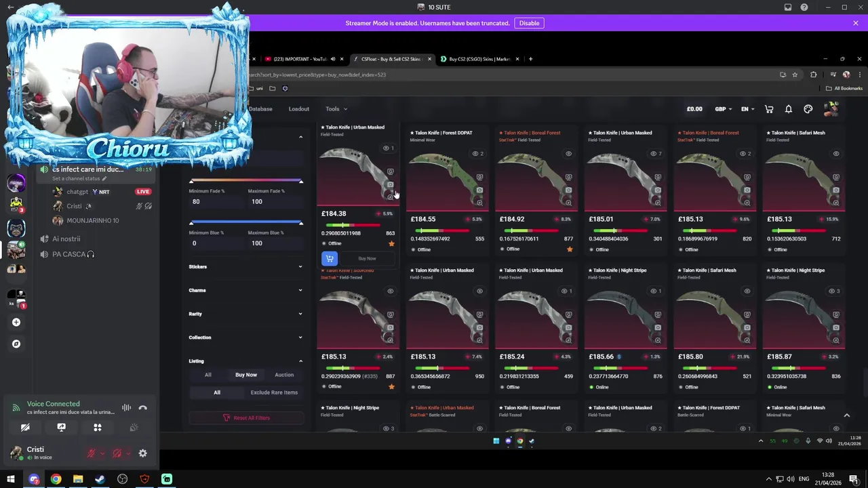The image size is (868, 488).
Task: Toggle Discord noise suppression waveform icon
Action: click(x=126, y=408)
